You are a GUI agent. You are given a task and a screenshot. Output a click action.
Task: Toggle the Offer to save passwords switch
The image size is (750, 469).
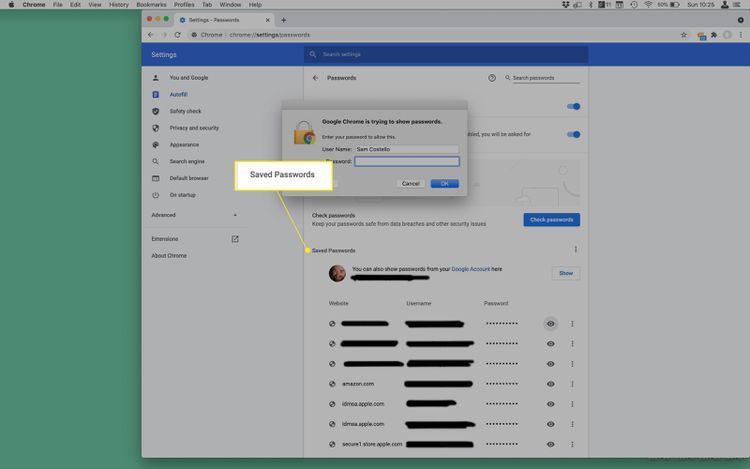pyautogui.click(x=574, y=106)
